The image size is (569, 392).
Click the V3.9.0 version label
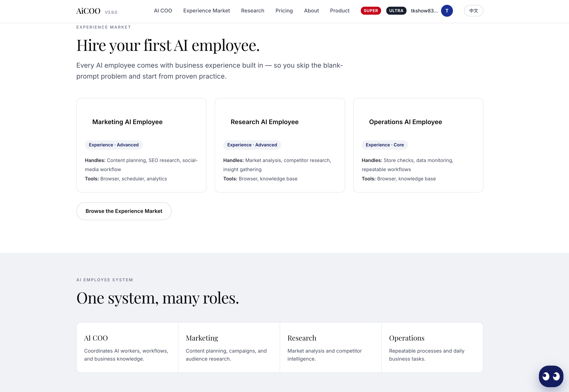111,12
